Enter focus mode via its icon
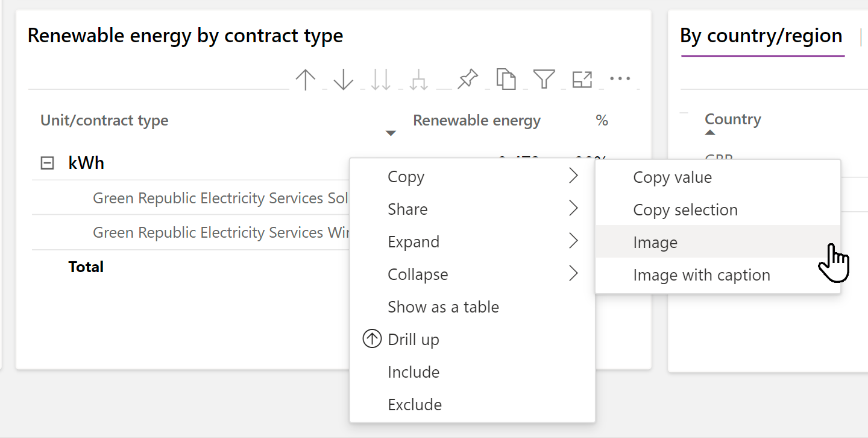 pos(582,79)
